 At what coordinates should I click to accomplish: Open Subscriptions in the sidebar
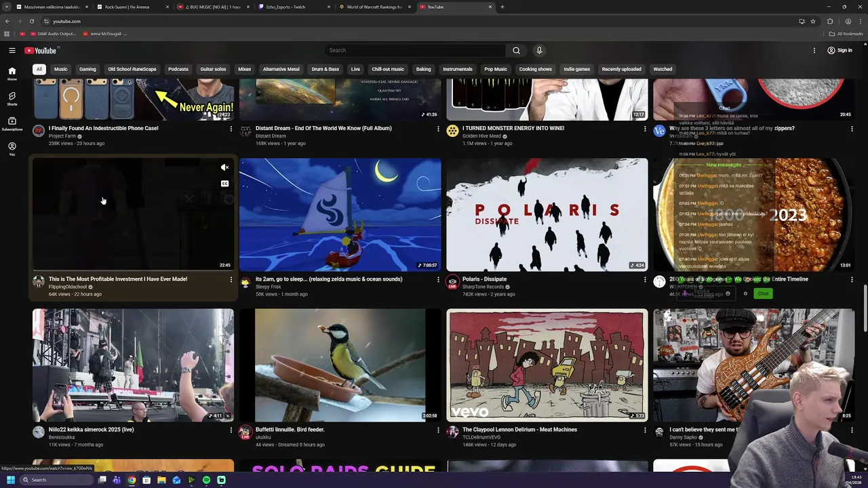pos(12,123)
